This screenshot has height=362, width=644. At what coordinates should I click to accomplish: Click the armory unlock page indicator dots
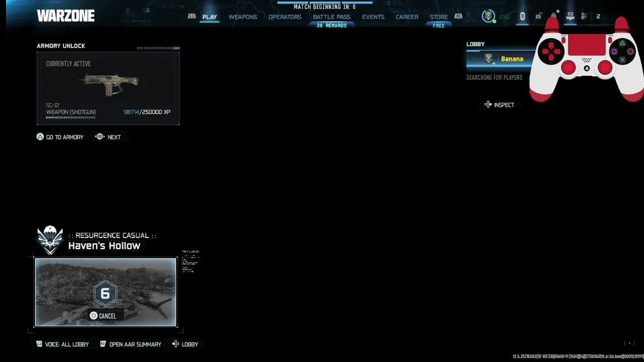coord(158,48)
